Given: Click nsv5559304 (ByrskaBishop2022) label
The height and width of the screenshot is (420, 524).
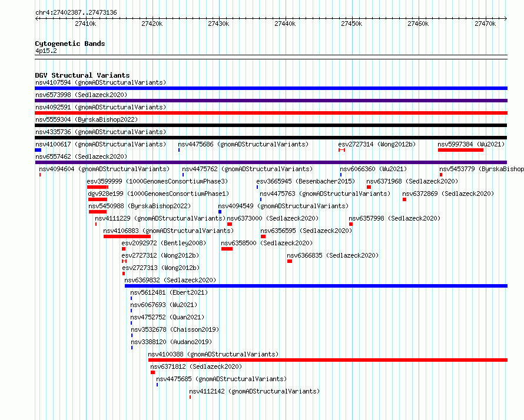Looking at the screenshot, I should tap(87, 119).
